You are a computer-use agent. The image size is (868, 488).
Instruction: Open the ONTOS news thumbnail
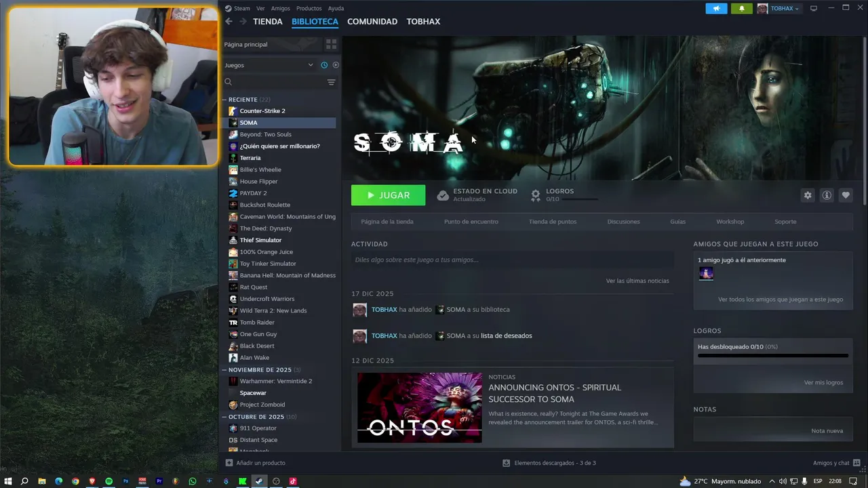(x=420, y=407)
